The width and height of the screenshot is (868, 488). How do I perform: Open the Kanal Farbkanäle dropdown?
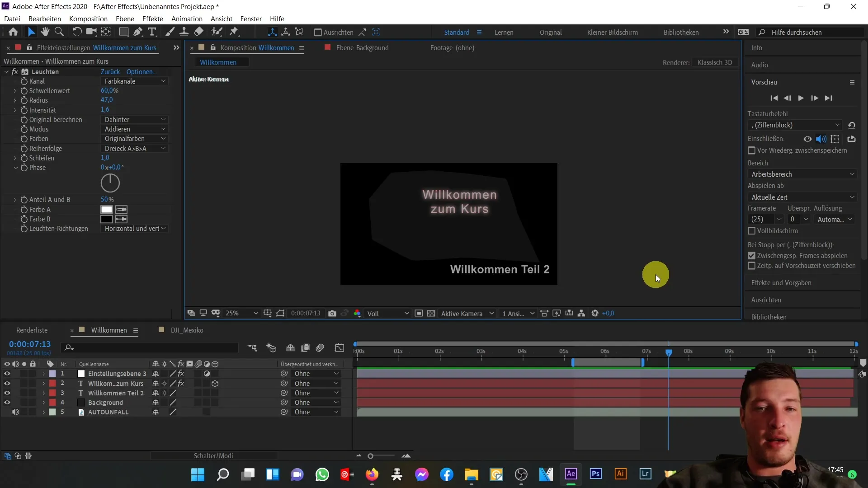pyautogui.click(x=135, y=81)
